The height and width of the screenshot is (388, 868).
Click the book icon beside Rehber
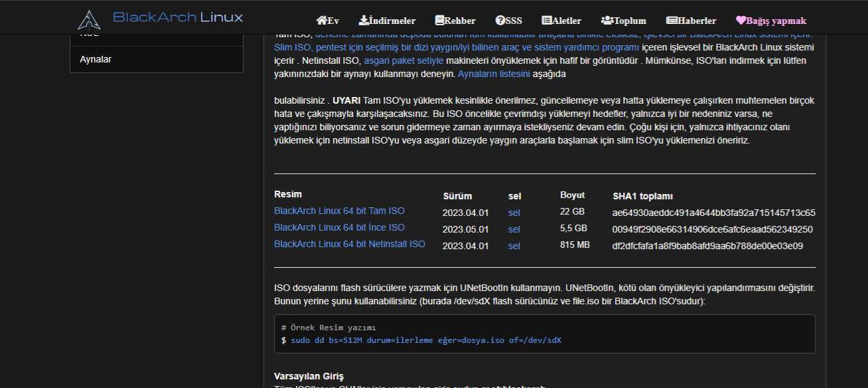439,21
